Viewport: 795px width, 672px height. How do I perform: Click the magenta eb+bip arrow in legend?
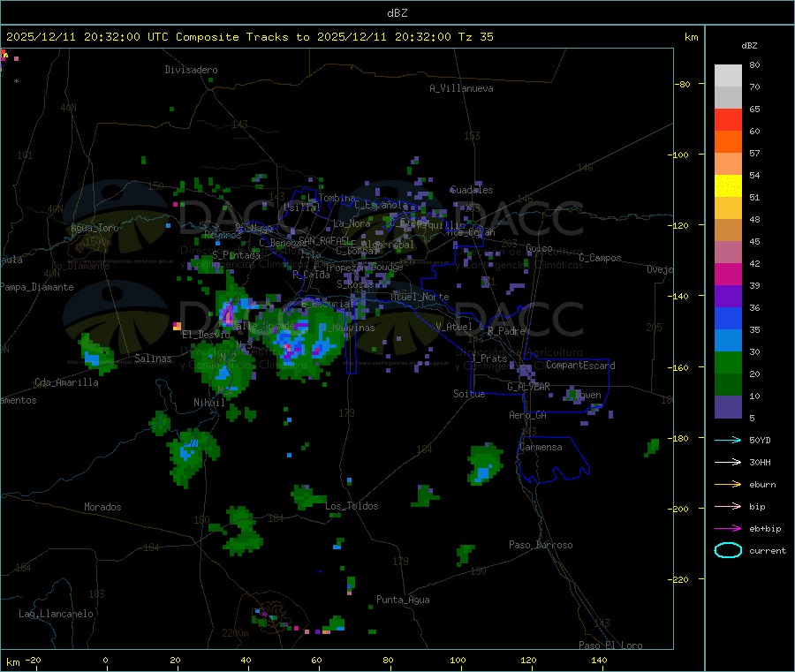coord(728,529)
